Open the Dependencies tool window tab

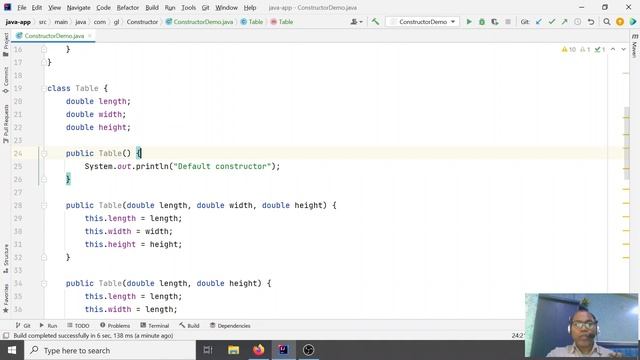pos(230,326)
